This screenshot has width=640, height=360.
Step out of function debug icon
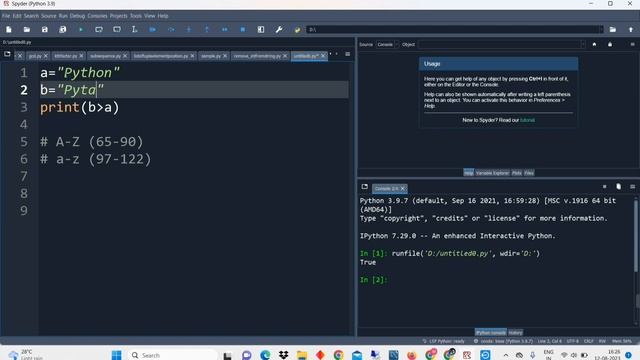[207, 29]
